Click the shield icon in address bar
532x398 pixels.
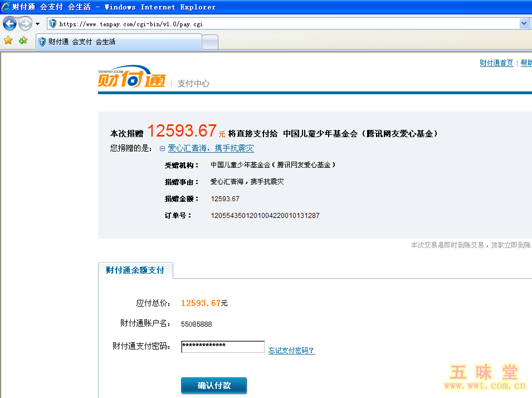(53, 23)
